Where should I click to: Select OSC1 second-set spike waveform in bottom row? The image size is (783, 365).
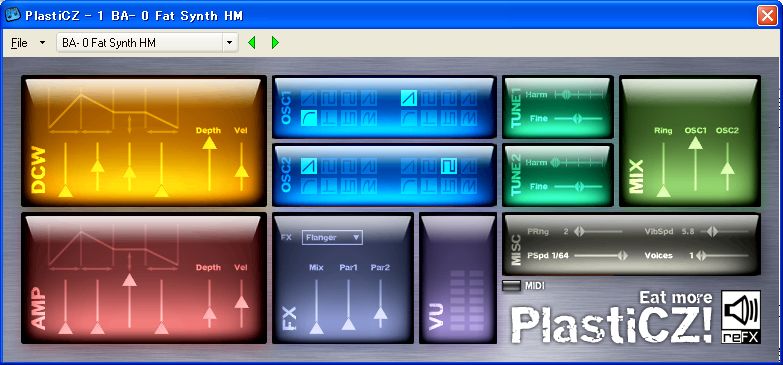(x=428, y=118)
